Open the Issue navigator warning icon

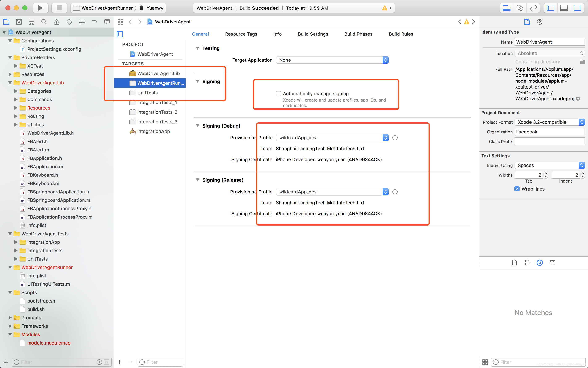click(x=56, y=22)
